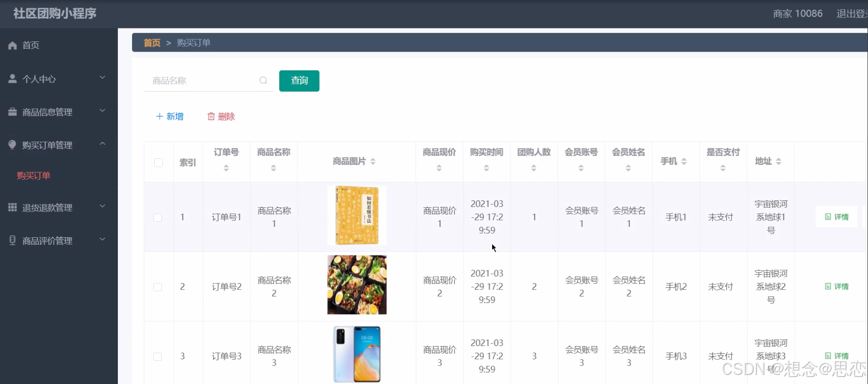
Task: Click the plus icon beside 新增
Action: (159, 116)
